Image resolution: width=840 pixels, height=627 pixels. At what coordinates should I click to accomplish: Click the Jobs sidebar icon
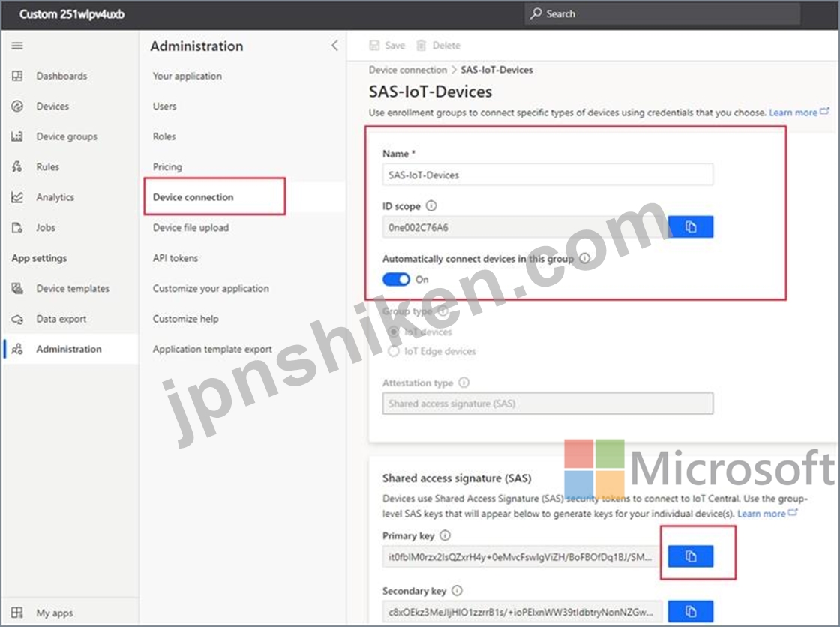pos(17,228)
